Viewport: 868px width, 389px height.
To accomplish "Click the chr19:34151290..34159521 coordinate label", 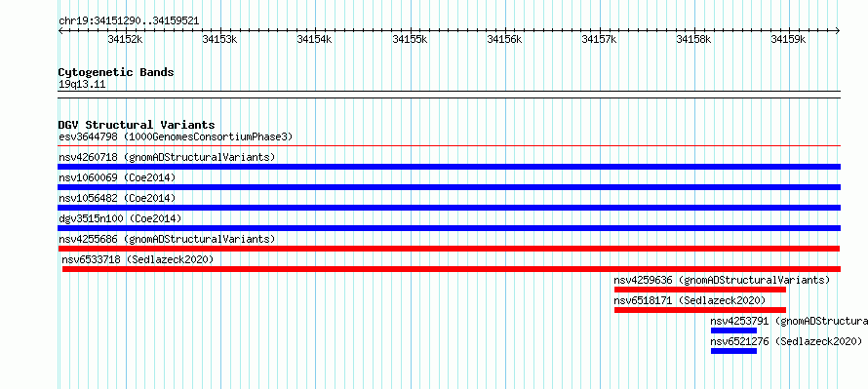I will click(129, 21).
